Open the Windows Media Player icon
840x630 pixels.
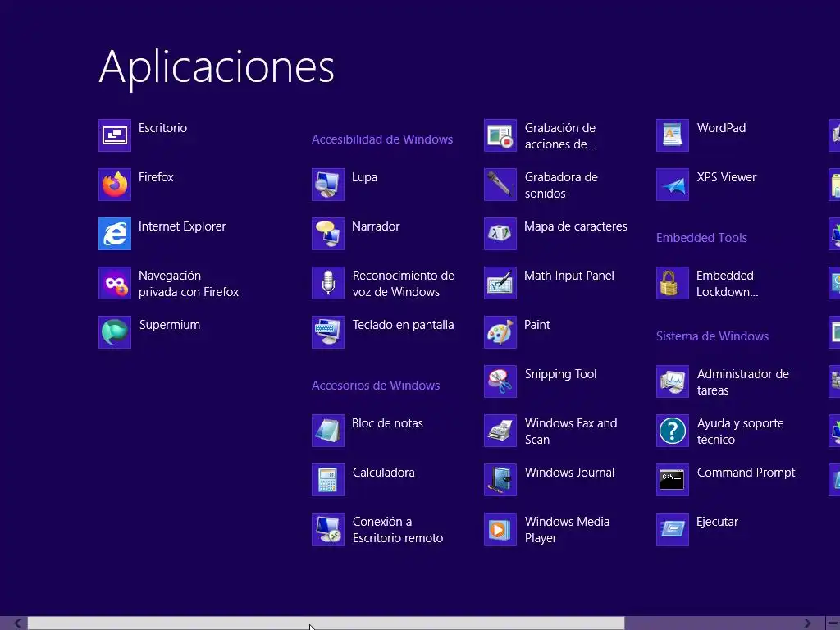(x=500, y=529)
